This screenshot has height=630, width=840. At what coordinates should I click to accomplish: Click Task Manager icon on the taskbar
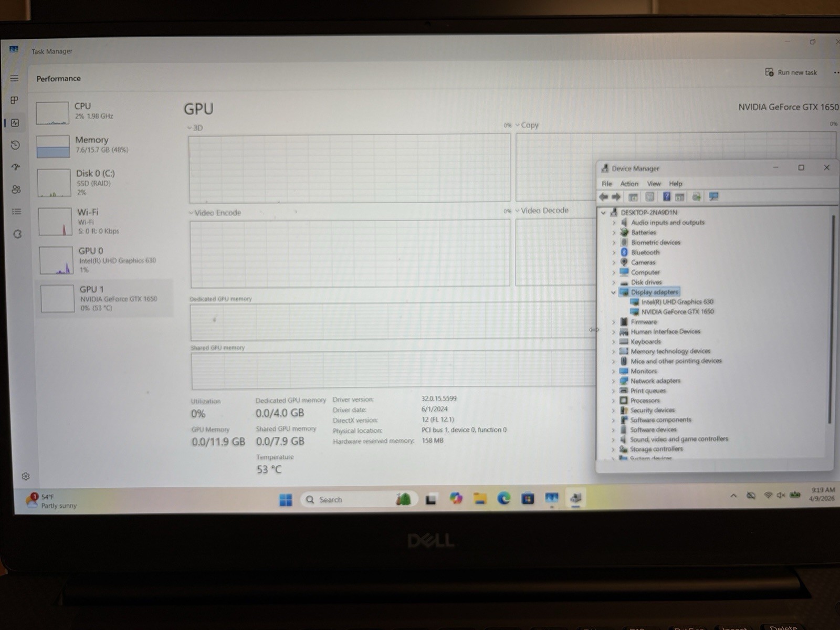[552, 498]
